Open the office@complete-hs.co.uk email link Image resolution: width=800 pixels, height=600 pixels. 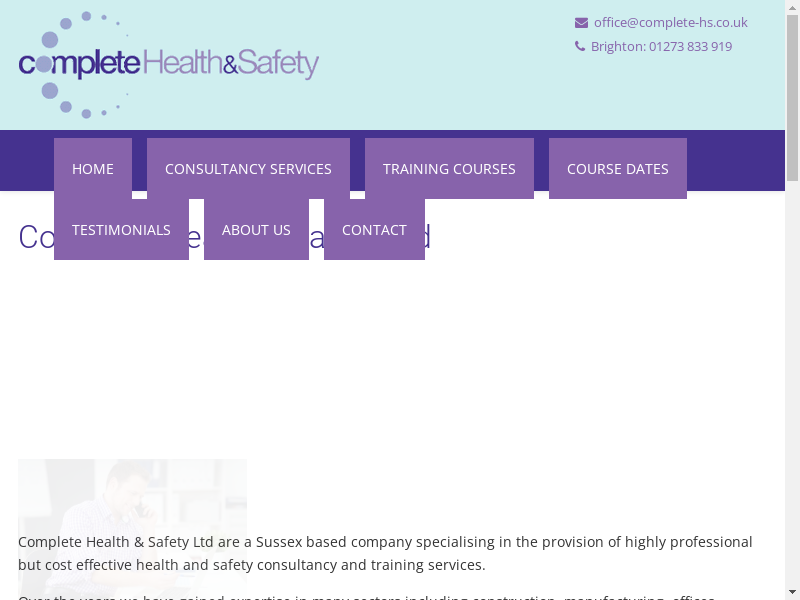670,23
